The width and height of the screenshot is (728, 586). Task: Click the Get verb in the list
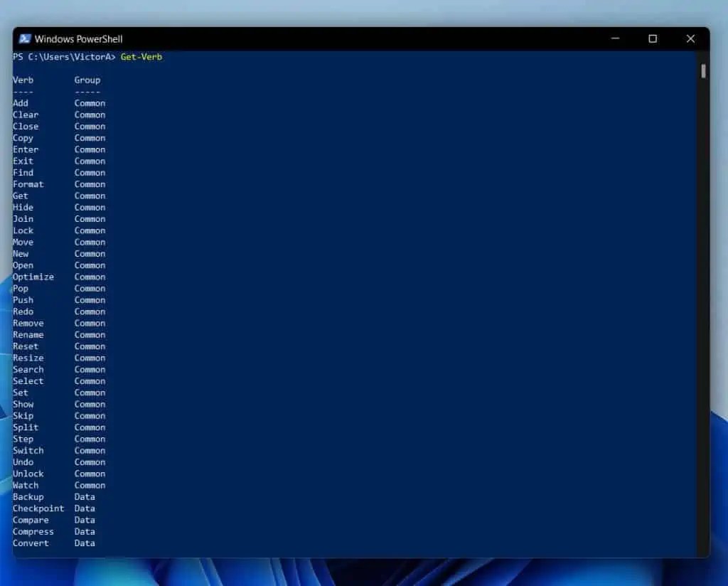point(21,196)
